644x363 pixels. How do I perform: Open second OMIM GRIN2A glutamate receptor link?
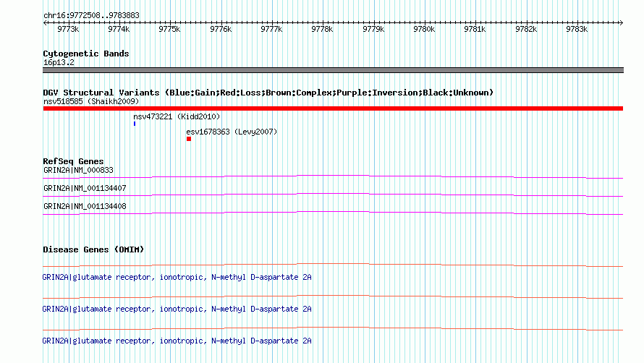point(177,309)
